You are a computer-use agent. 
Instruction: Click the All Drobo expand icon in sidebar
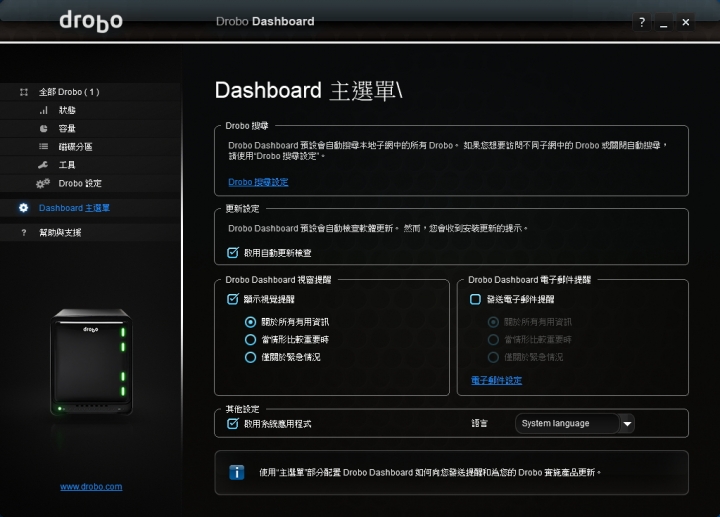(x=24, y=92)
